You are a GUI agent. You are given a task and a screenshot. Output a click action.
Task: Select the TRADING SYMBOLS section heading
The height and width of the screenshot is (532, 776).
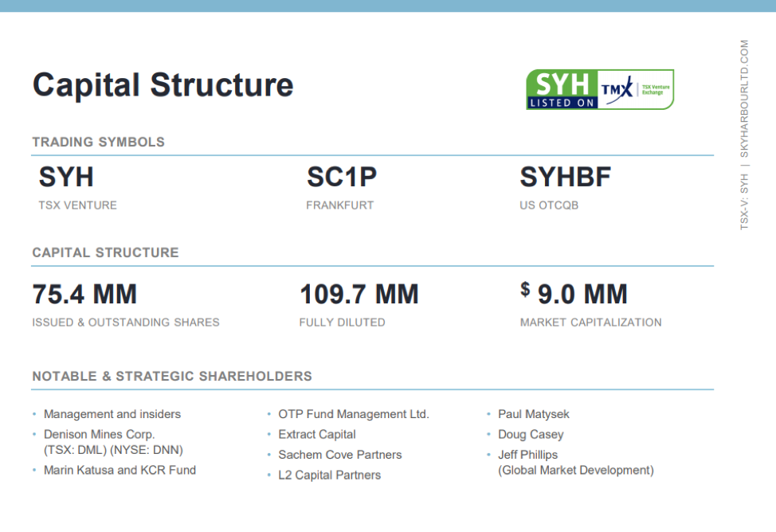tap(99, 142)
